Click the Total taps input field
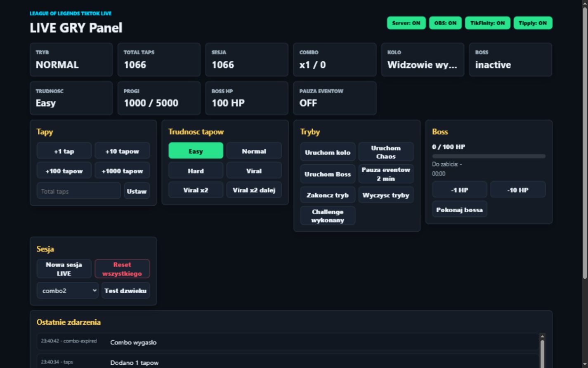 (x=79, y=191)
